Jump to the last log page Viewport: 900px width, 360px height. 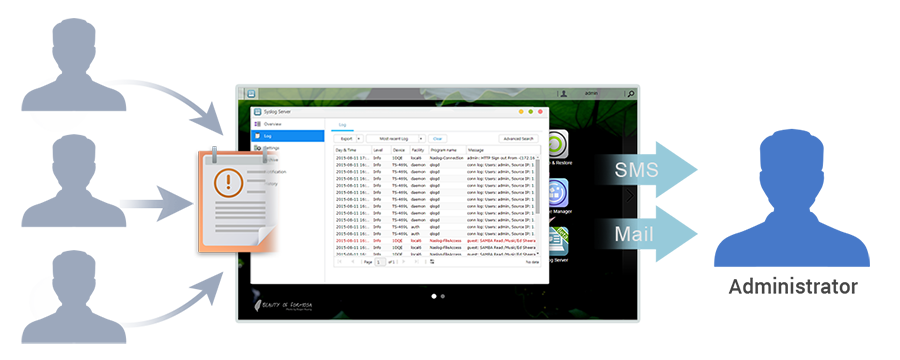click(x=417, y=261)
